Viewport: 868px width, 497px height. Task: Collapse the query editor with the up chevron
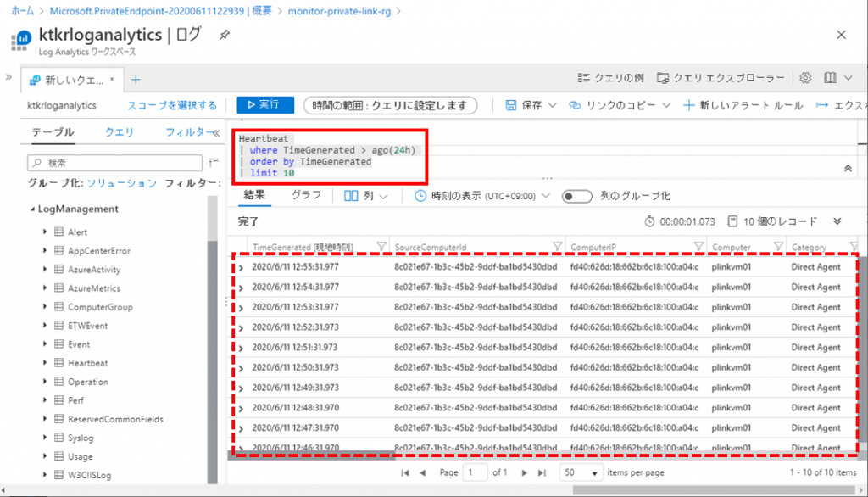pos(848,169)
